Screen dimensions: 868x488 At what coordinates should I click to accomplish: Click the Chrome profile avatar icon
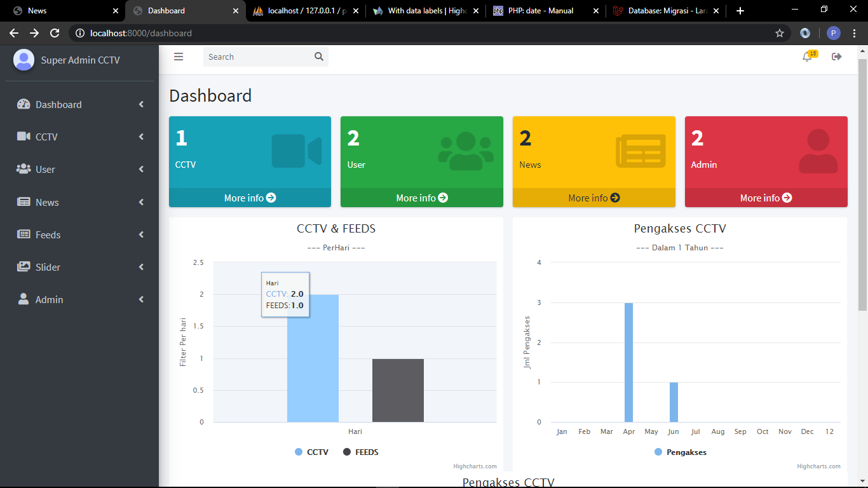[834, 33]
